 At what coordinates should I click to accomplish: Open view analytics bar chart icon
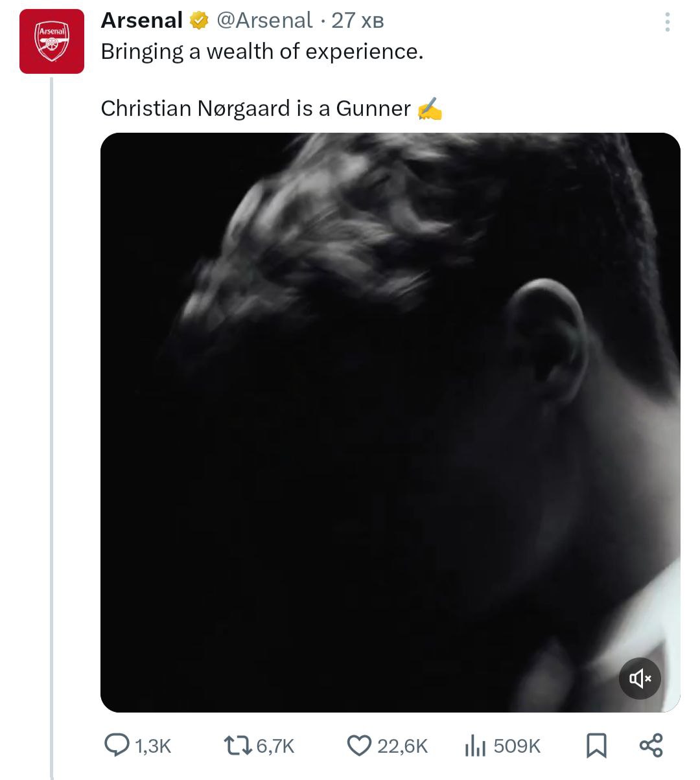tap(474, 746)
